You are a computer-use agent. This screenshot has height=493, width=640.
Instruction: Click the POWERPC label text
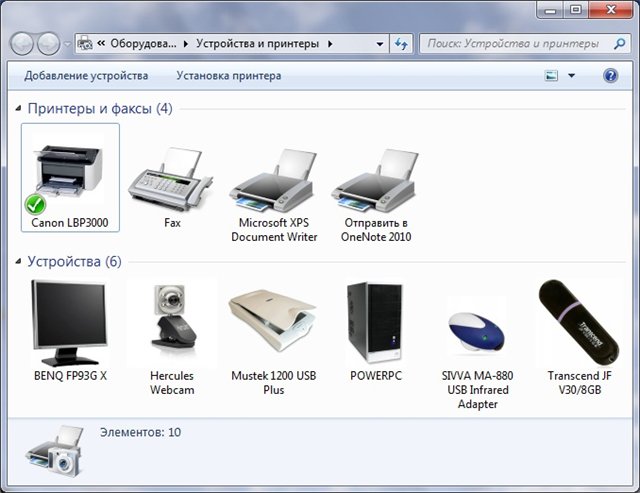tap(376, 375)
